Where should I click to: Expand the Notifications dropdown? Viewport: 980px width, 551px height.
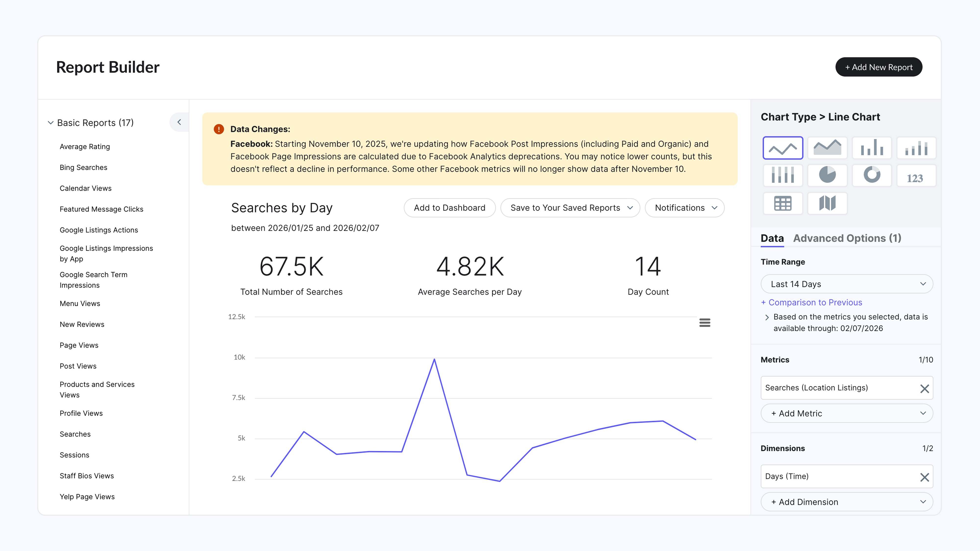pyautogui.click(x=684, y=208)
